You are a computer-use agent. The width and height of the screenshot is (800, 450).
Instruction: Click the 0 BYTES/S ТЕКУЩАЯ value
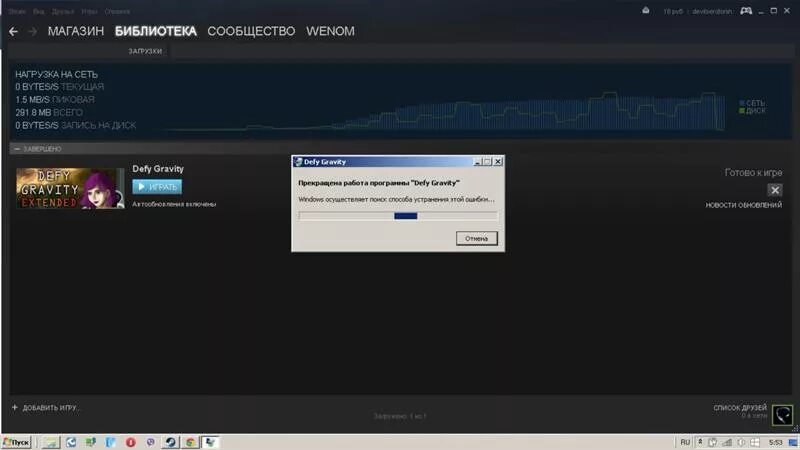(59, 87)
